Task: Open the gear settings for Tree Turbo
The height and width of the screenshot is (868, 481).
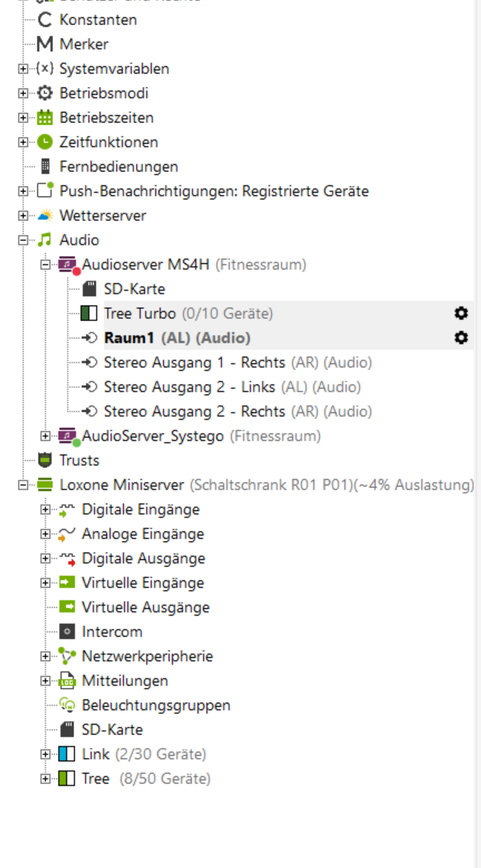Action: (x=460, y=313)
